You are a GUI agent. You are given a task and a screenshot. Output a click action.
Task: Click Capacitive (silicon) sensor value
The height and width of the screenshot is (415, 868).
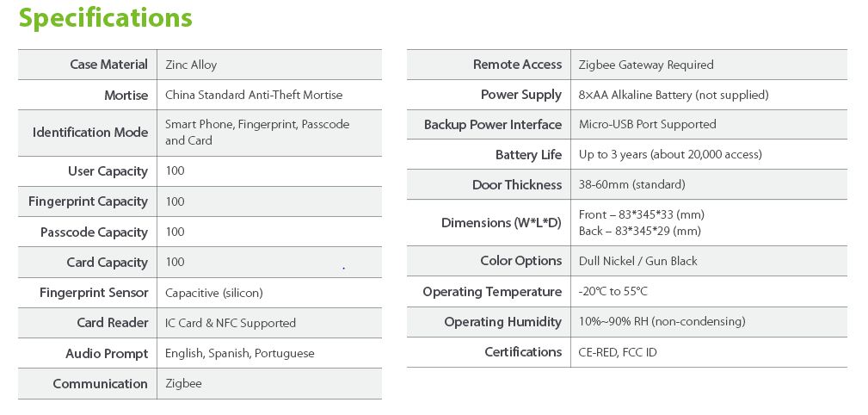[x=214, y=293]
